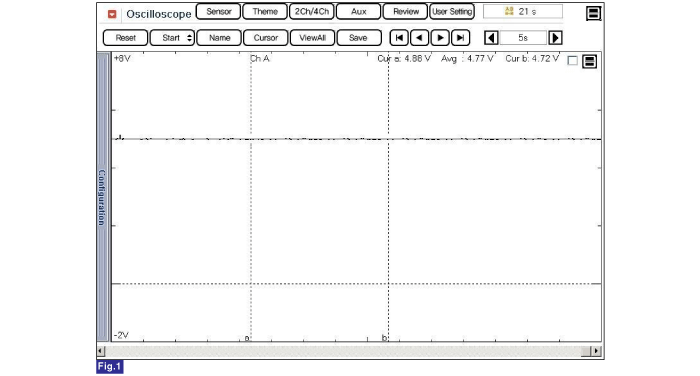Tick the checkbox next to Cur b reading
This screenshot has height=376, width=700.
(572, 61)
